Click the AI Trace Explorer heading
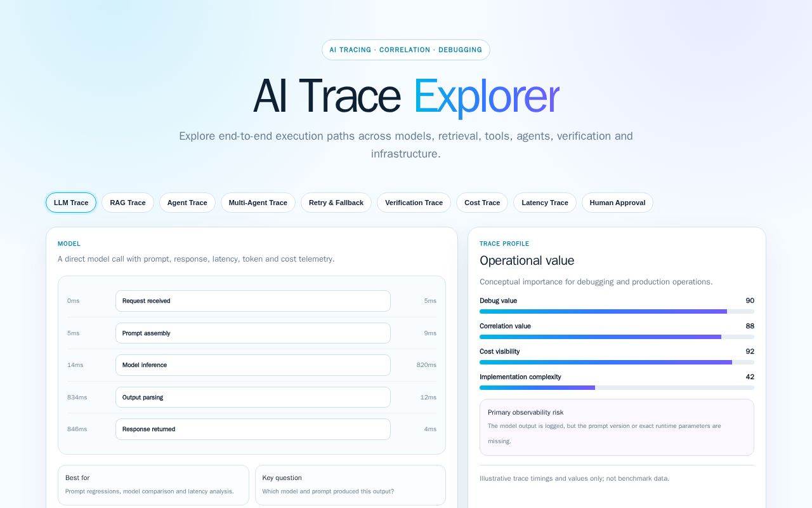 point(406,96)
